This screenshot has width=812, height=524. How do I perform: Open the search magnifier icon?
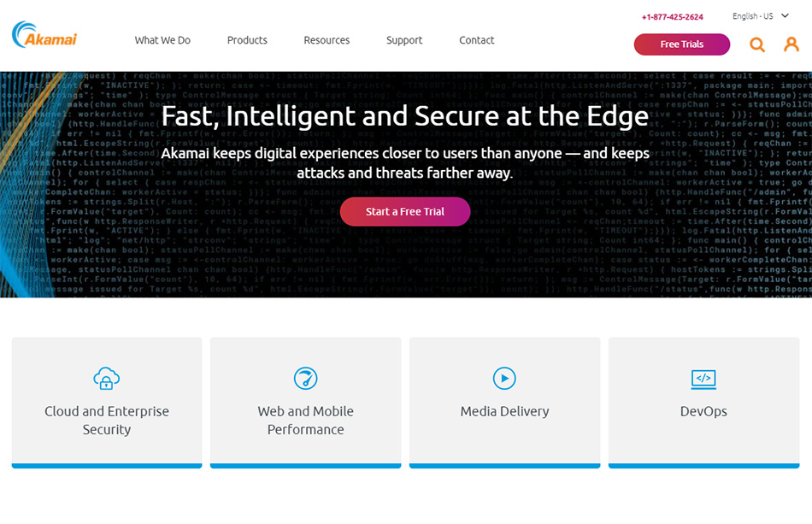[757, 44]
